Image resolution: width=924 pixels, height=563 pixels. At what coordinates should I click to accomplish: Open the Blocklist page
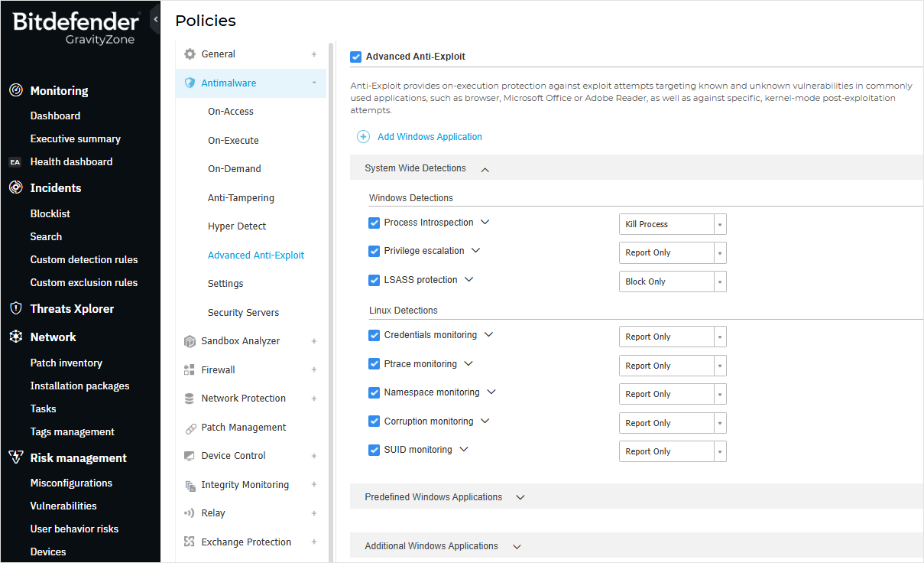[x=50, y=214]
